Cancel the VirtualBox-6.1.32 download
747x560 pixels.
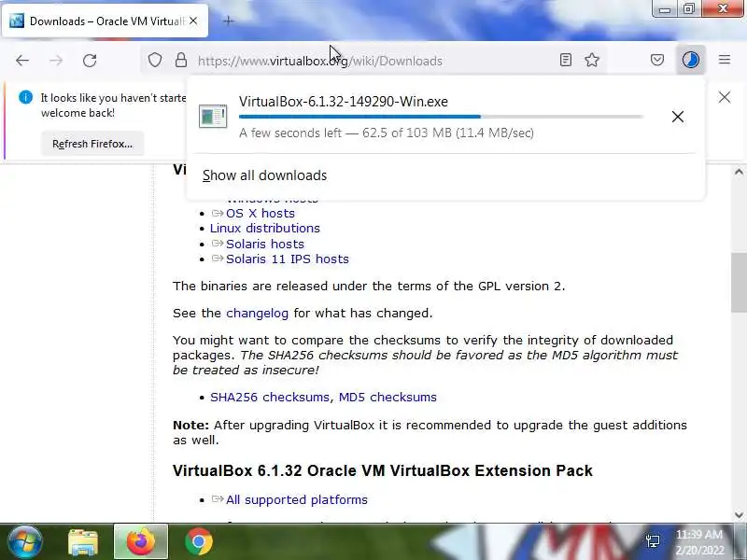click(678, 117)
